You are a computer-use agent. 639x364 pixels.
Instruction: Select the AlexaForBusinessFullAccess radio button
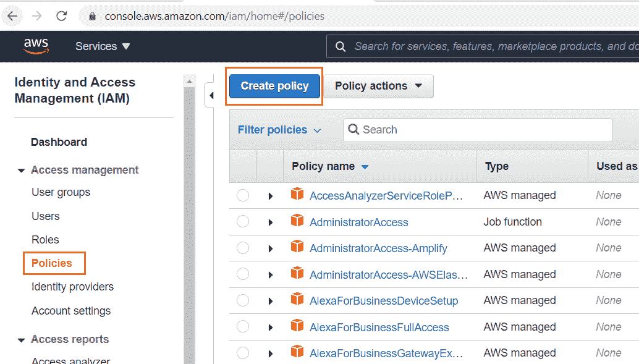pos(243,327)
